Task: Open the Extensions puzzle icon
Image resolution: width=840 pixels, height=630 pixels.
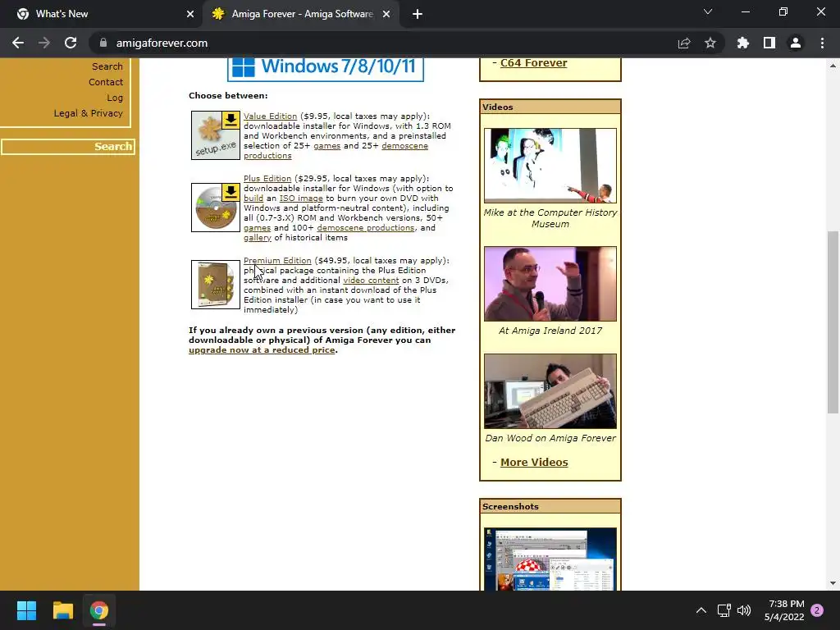Action: (743, 43)
